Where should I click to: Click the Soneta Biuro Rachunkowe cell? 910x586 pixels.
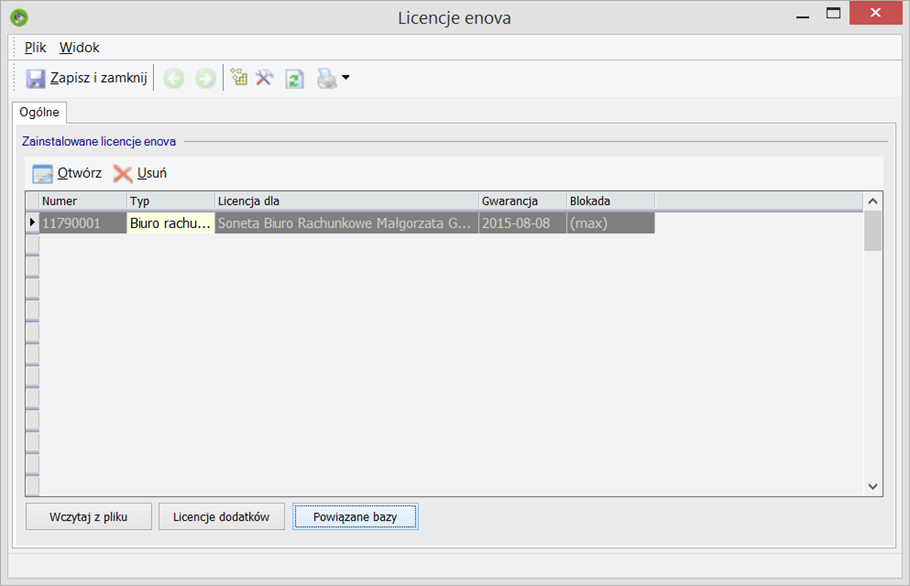pyautogui.click(x=346, y=223)
